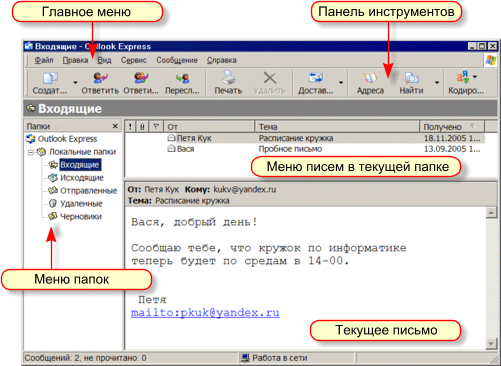Click the envelope icon beside Вася
The height and width of the screenshot is (366, 501).
(x=171, y=148)
